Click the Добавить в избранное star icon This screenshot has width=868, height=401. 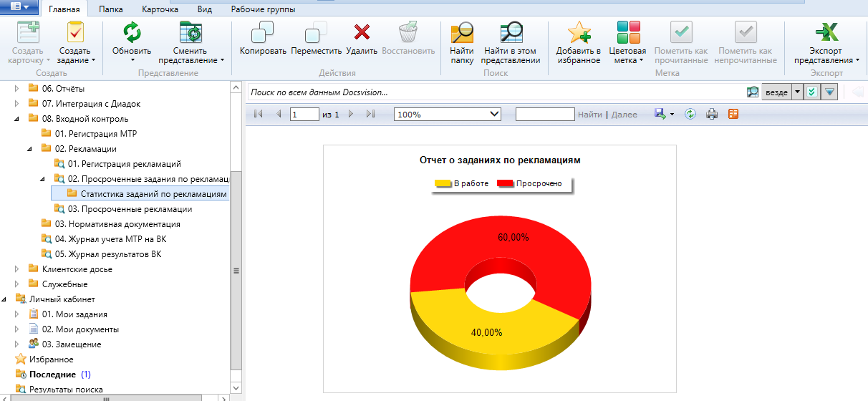(x=579, y=32)
